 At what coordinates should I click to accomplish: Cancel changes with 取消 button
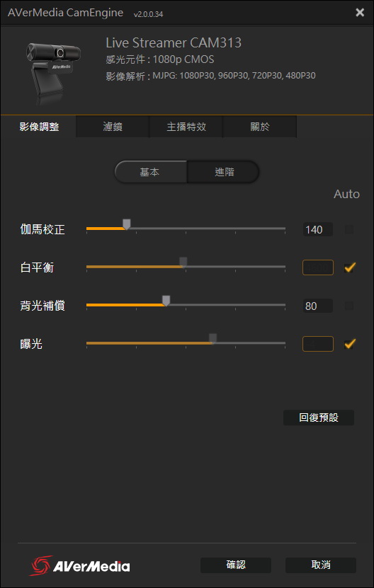coord(321,565)
